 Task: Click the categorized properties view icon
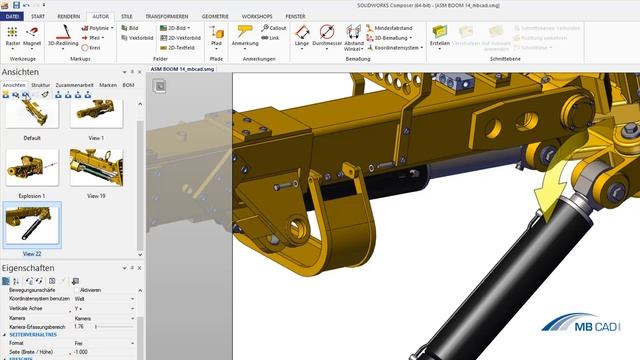[x=6, y=281]
